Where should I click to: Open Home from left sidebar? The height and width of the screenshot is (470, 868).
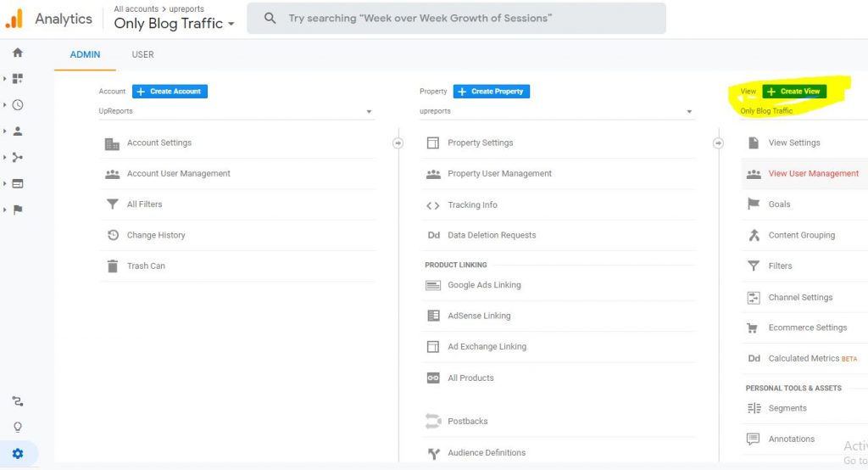pos(18,53)
